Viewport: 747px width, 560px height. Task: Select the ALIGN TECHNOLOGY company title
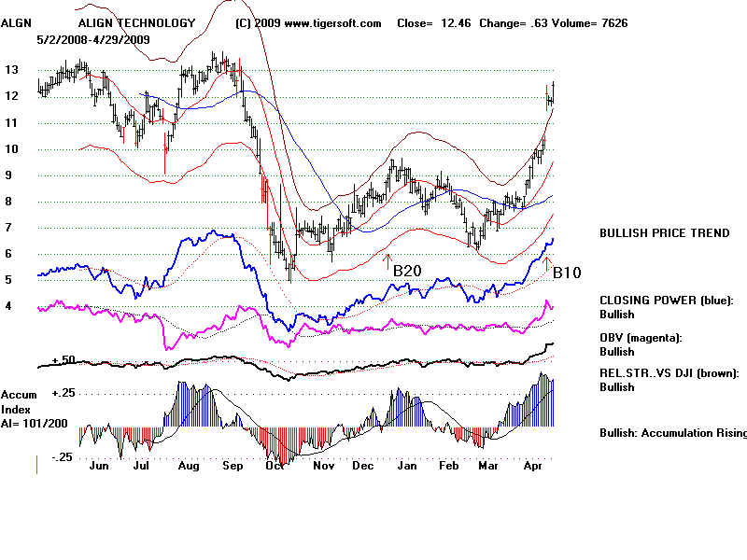click(x=136, y=22)
